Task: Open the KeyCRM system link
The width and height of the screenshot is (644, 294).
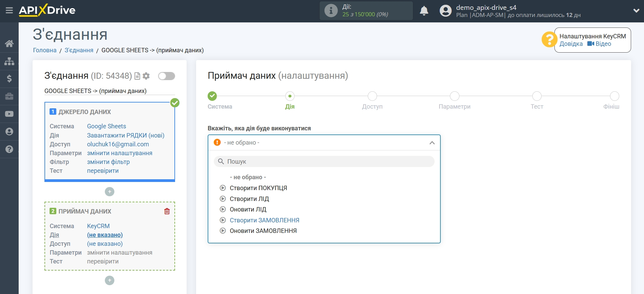Action: (x=98, y=226)
